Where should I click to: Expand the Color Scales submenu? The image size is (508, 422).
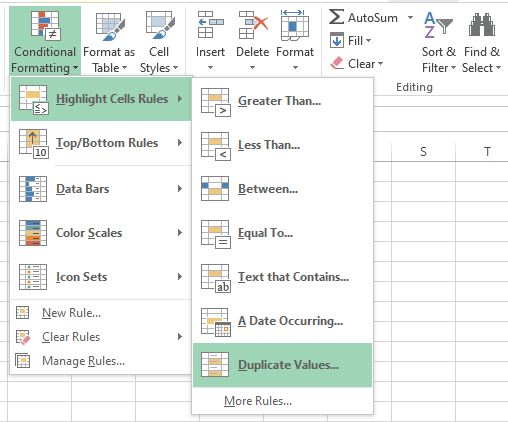pyautogui.click(x=101, y=233)
